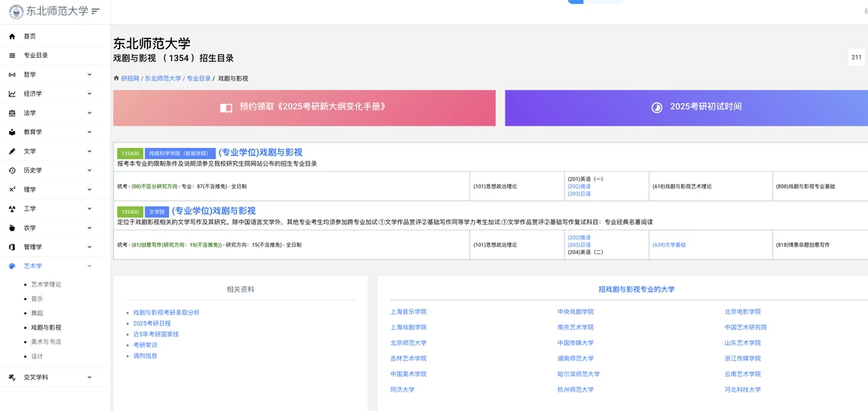Select 舞蹈 in the sidebar submenu
The image size is (868, 411).
click(x=37, y=313)
